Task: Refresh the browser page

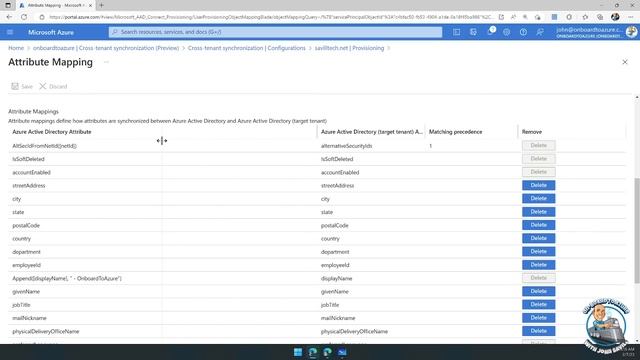Action: (x=24, y=17)
